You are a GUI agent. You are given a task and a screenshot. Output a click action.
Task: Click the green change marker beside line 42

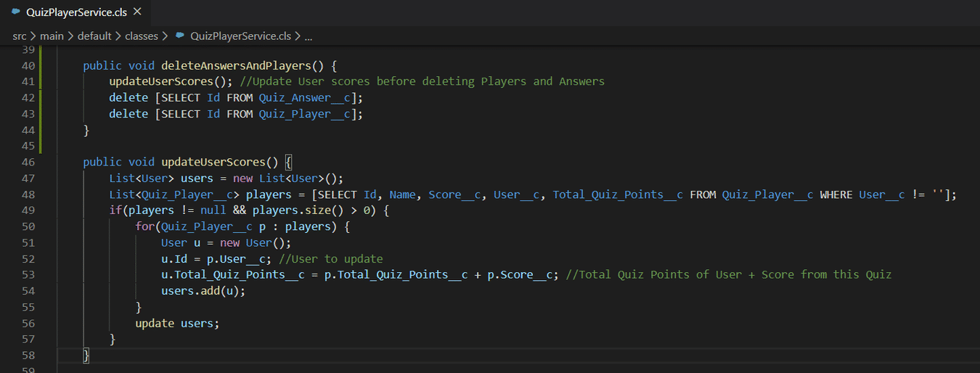[x=42, y=97]
